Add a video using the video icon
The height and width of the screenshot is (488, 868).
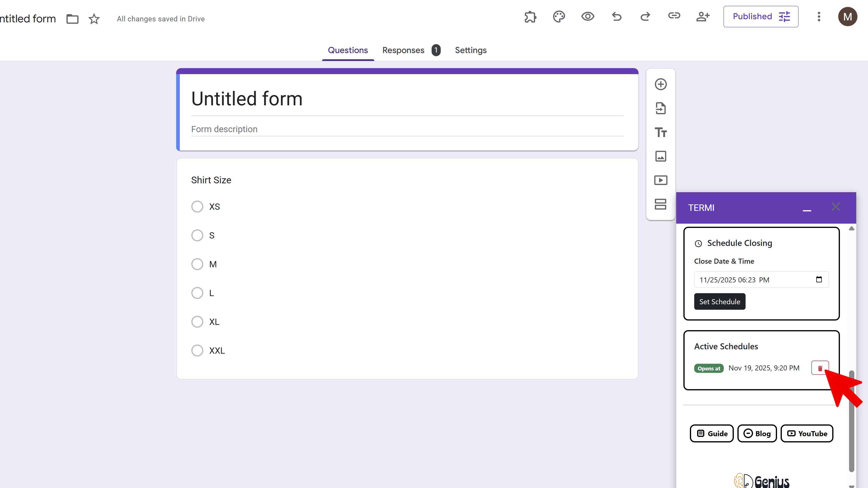[x=660, y=180]
